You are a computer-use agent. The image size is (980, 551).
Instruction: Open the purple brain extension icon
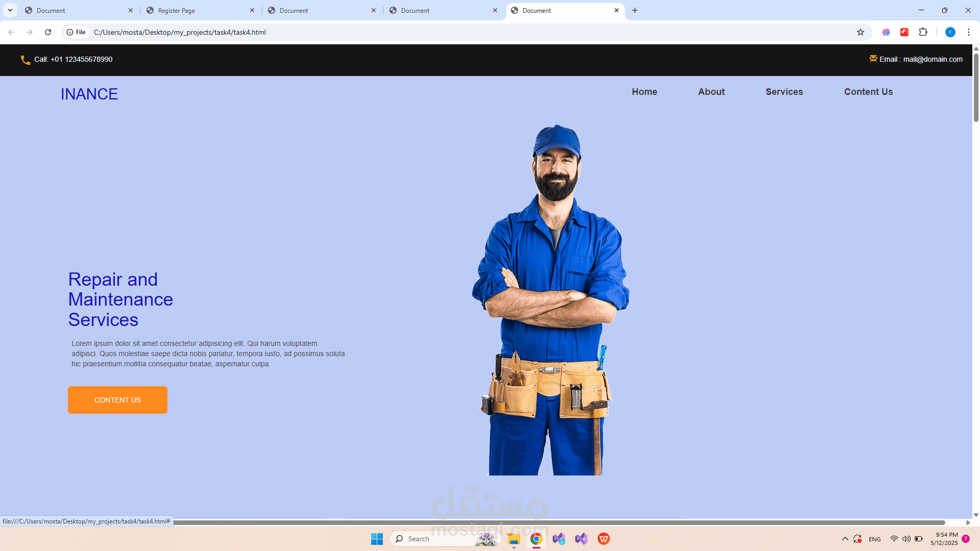click(x=886, y=32)
